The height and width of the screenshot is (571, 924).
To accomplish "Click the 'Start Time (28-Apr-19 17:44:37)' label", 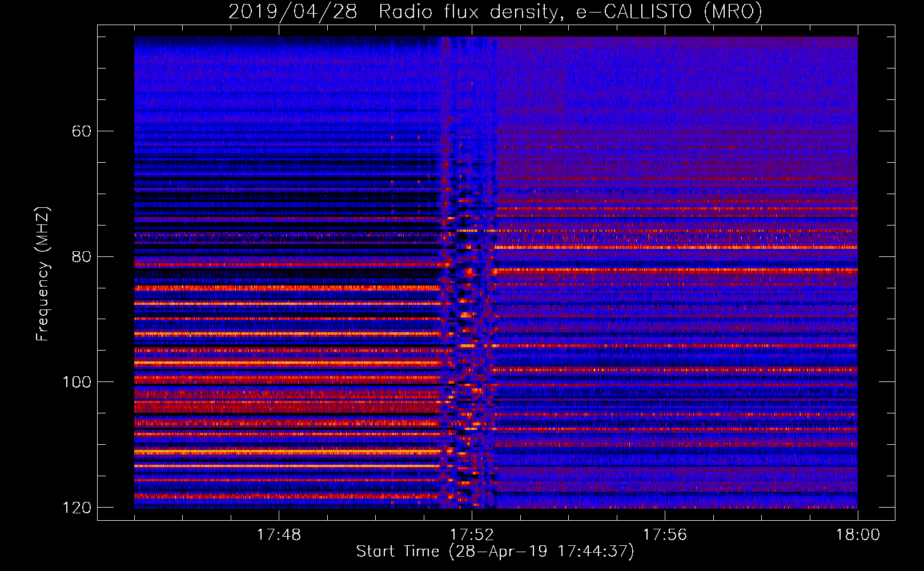I will [495, 552].
